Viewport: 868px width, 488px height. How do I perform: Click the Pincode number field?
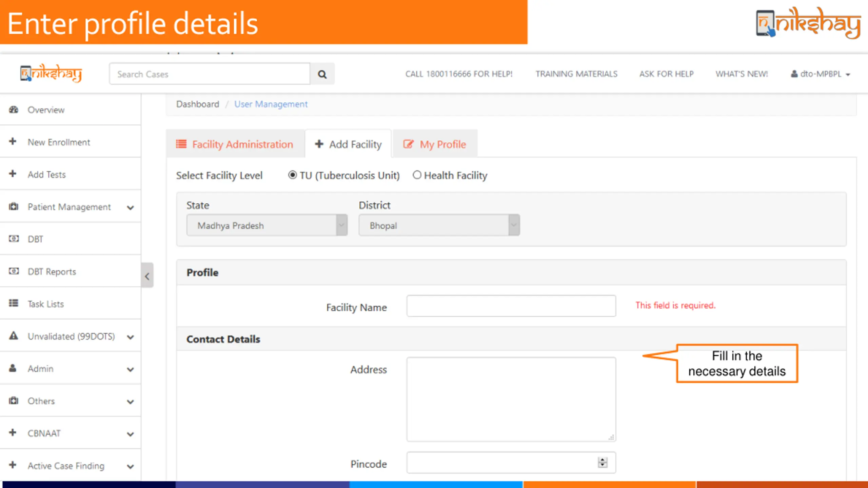pyautogui.click(x=511, y=463)
